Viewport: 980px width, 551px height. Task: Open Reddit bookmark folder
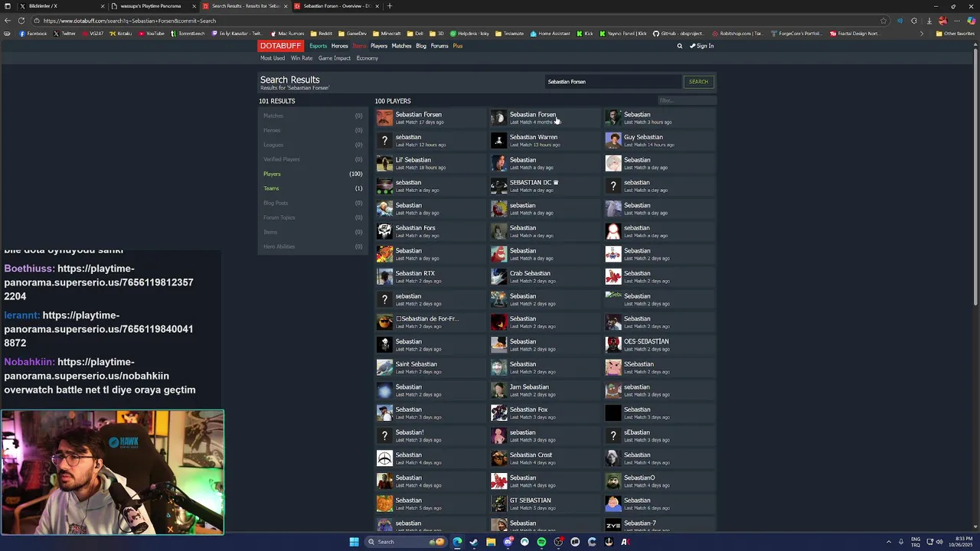pyautogui.click(x=322, y=34)
